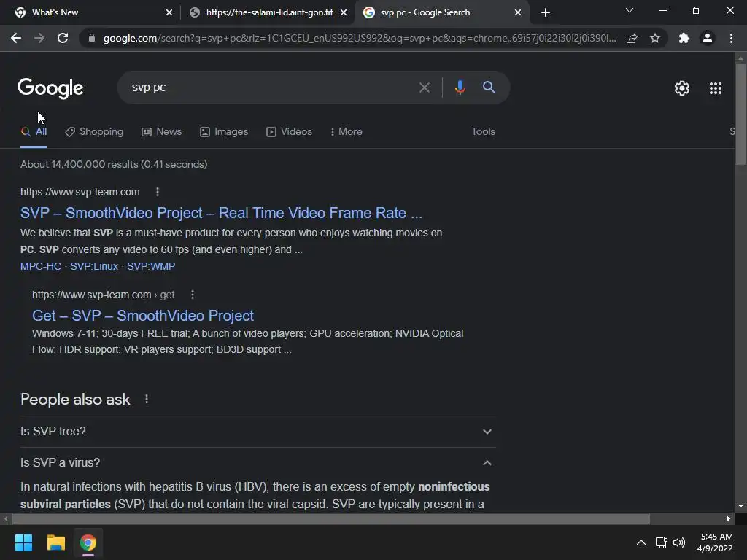
Task: Open People also ask options dots
Action: (147, 399)
